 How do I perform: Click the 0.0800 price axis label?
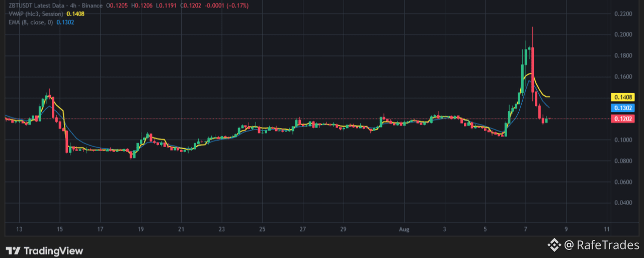[x=622, y=161]
